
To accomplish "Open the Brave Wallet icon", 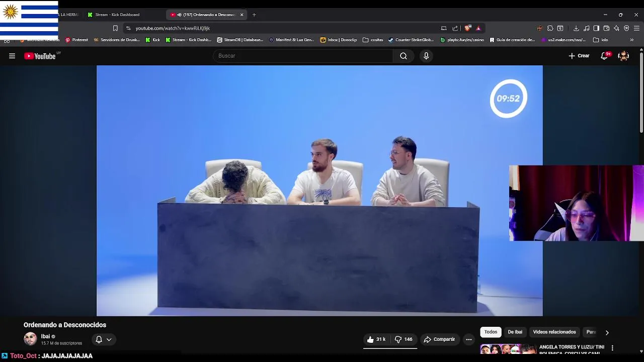I will [606, 28].
